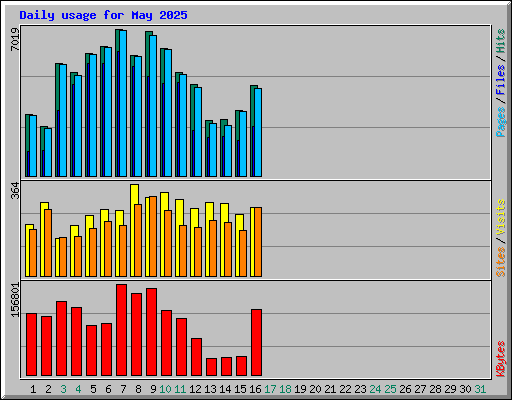Click day 31 on the x-axis
Screen dimensions: 512x400
tap(480, 389)
